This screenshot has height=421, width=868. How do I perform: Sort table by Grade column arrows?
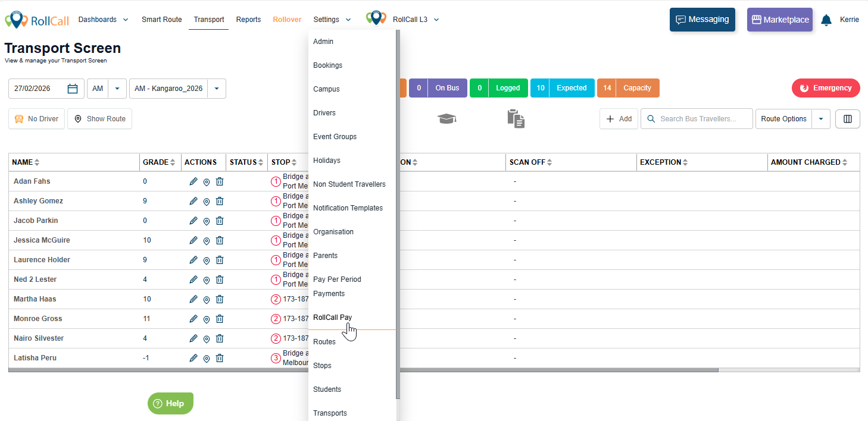[173, 162]
